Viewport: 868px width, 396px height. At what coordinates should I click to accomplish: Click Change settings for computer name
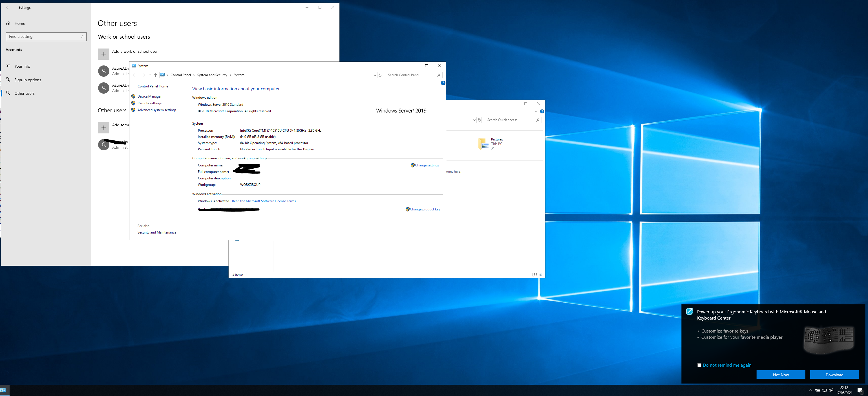click(x=427, y=165)
